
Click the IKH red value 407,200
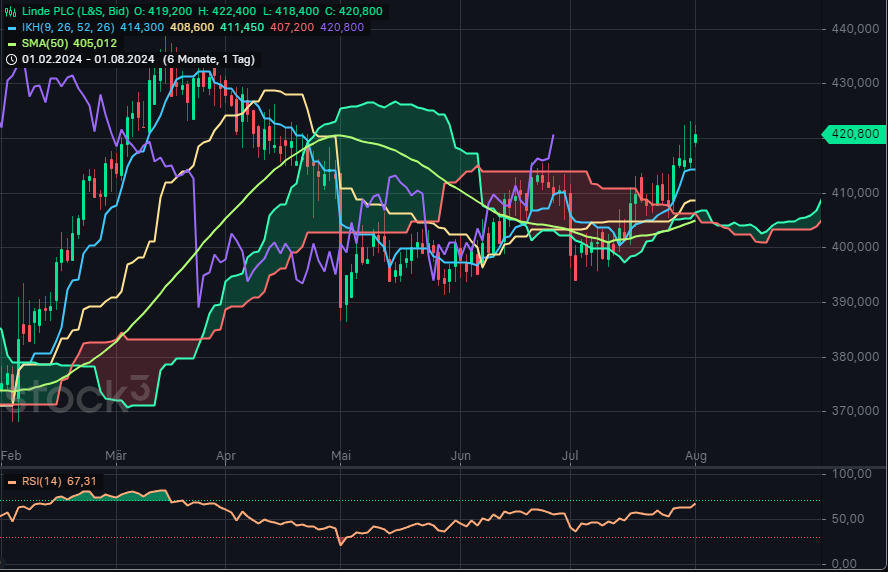292,27
